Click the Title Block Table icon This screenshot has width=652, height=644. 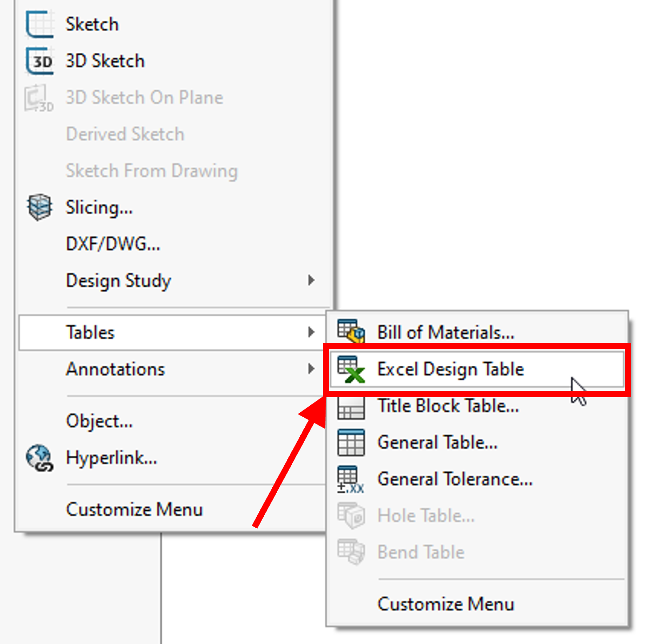point(351,407)
